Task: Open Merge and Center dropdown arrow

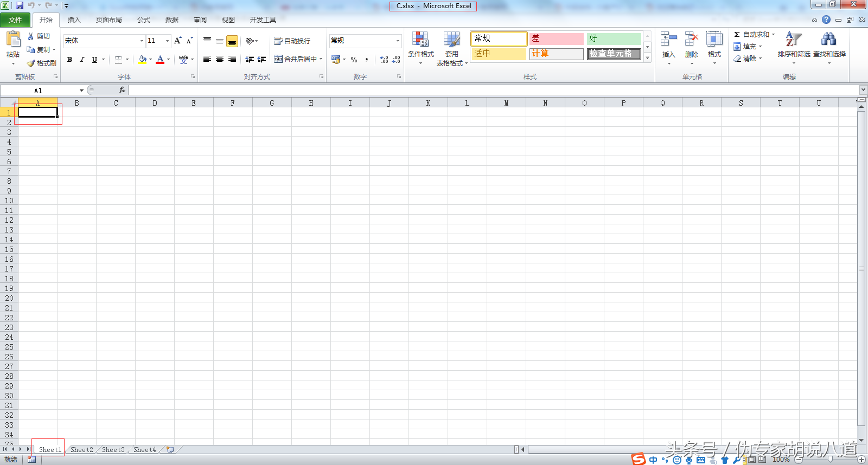Action: (x=321, y=59)
